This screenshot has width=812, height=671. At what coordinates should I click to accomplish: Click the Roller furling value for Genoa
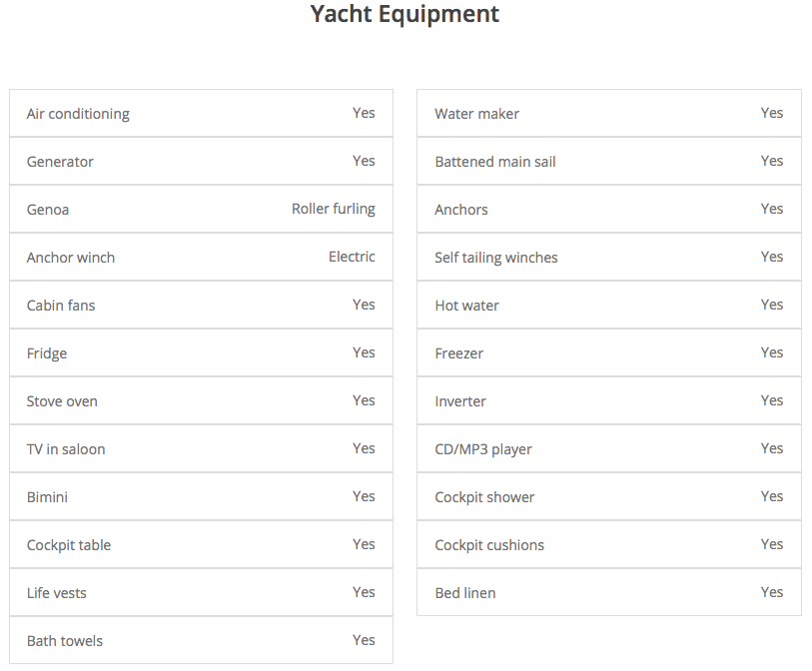click(333, 209)
